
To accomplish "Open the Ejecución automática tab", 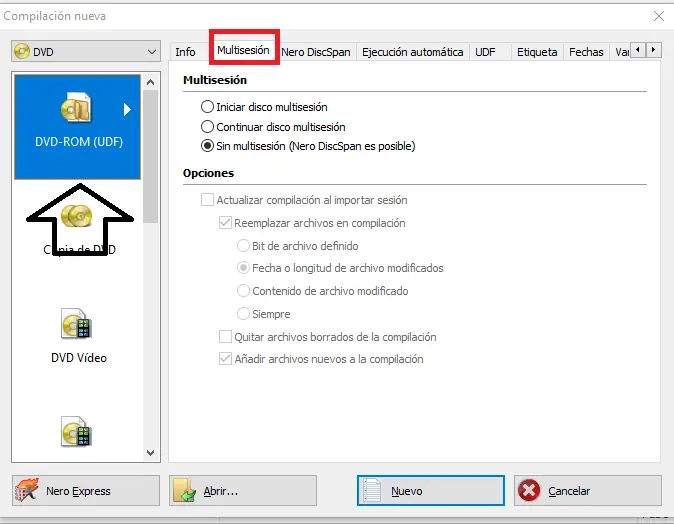I will tap(413, 52).
